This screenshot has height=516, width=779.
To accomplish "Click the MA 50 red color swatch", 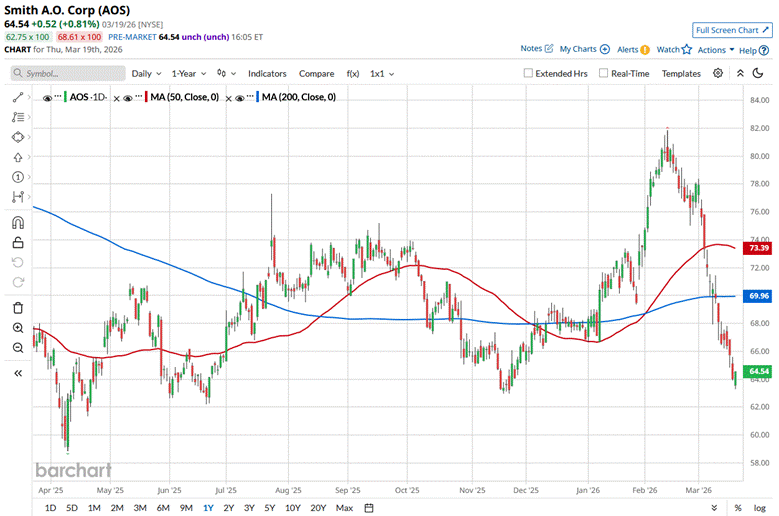I will 146,97.
